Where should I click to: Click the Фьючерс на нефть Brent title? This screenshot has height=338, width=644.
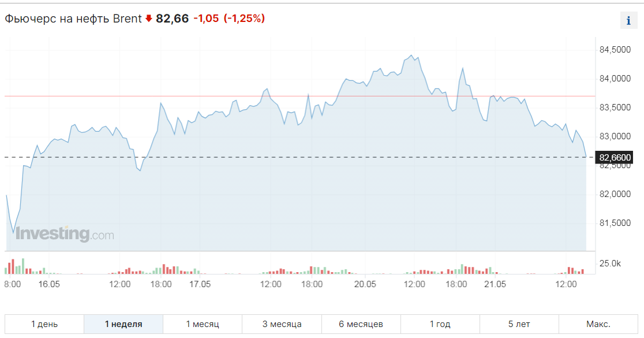coord(73,18)
